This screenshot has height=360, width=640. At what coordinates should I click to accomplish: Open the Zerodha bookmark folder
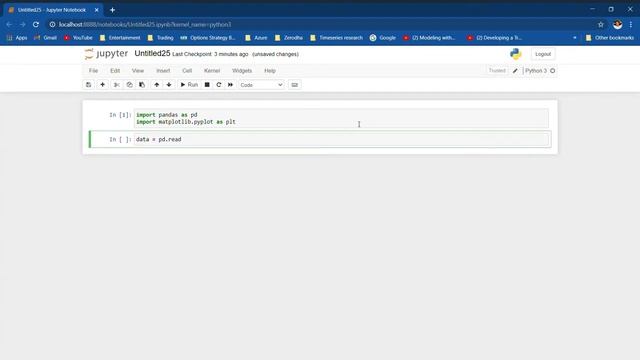(289, 38)
